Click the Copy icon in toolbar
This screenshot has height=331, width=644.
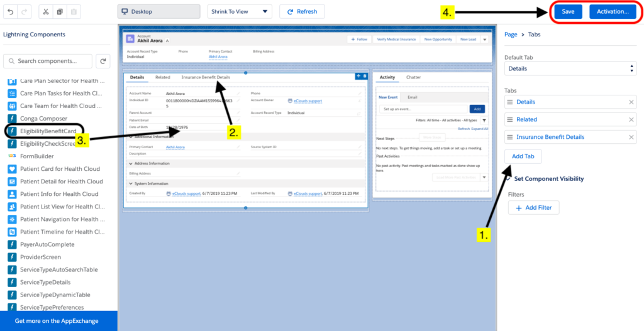(60, 12)
